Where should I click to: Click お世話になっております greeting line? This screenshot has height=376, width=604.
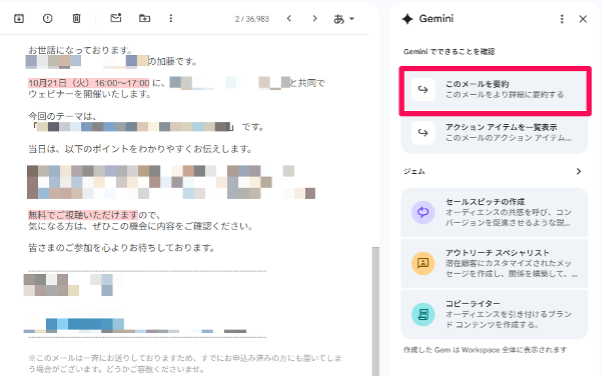81,50
